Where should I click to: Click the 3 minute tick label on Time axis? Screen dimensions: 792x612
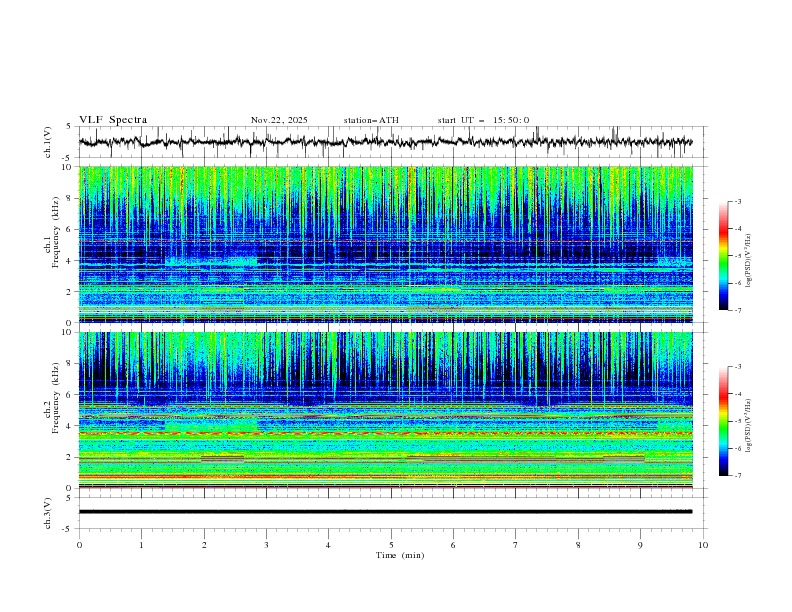point(266,545)
